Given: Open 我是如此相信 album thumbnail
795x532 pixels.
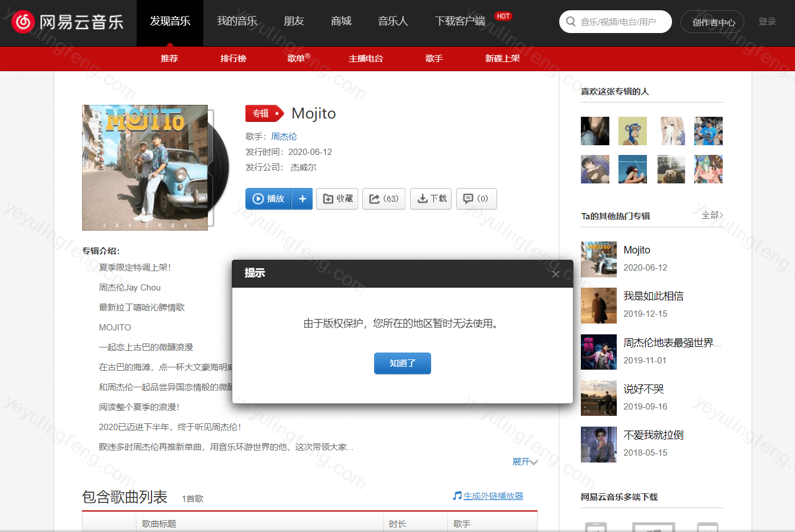Looking at the screenshot, I should (599, 306).
